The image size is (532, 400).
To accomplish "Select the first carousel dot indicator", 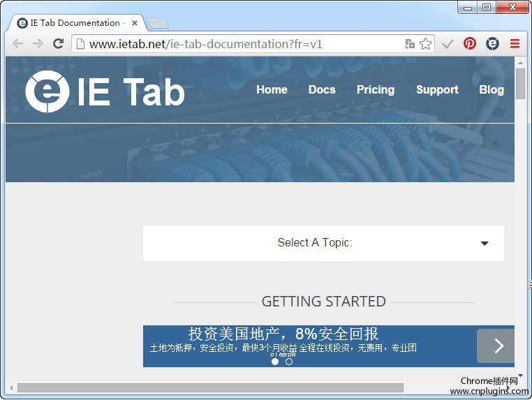I will pyautogui.click(x=275, y=362).
